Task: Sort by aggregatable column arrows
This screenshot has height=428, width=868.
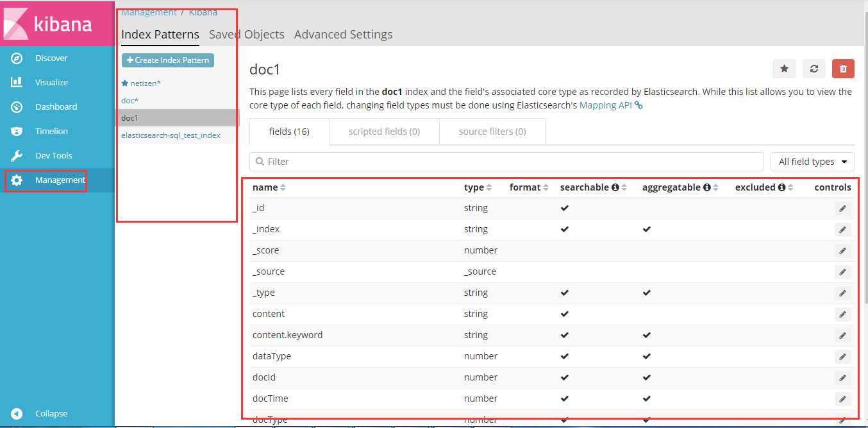Action: point(716,187)
